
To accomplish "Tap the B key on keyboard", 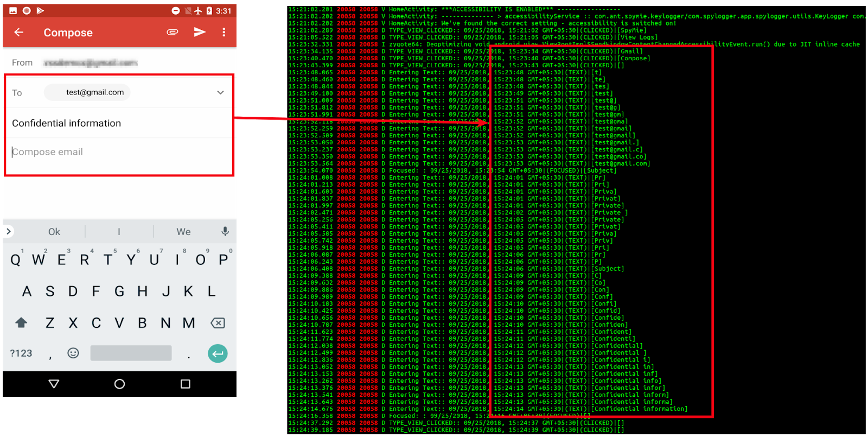I will click(x=143, y=323).
